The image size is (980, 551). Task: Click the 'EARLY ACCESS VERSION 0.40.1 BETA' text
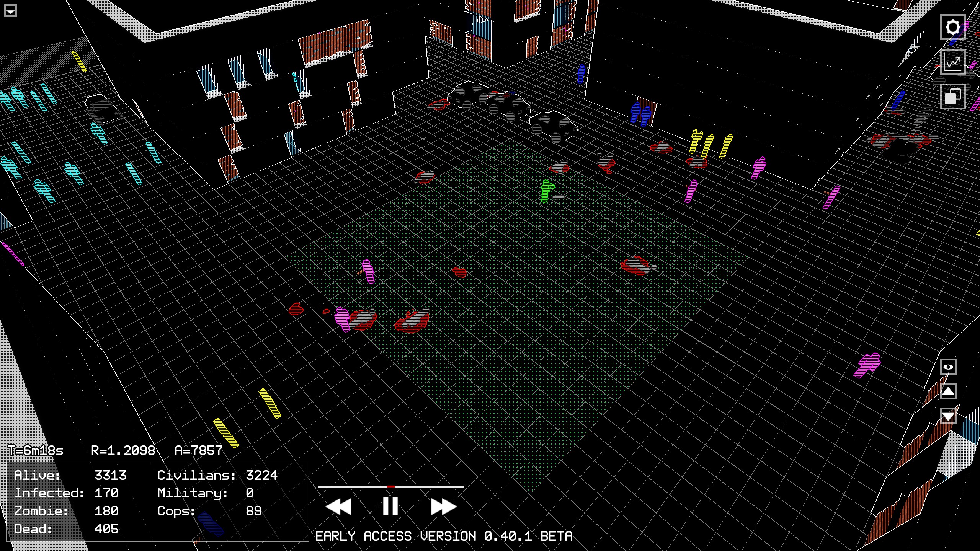point(444,536)
